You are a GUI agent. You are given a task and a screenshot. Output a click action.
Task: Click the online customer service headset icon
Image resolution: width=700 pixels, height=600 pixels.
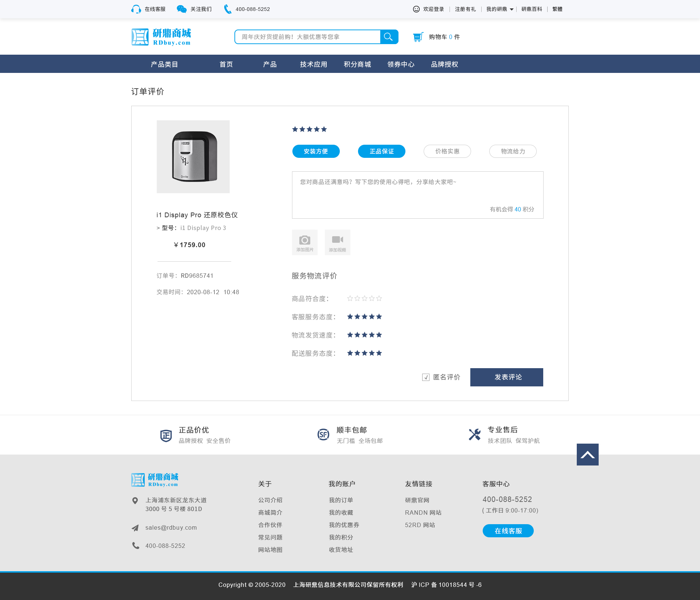(136, 9)
